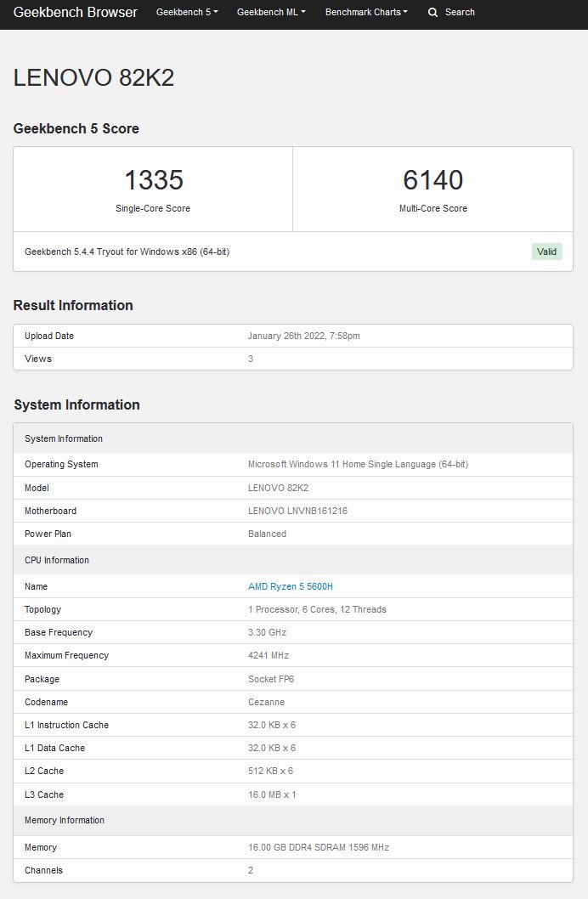Click the L1 Data Cache row label
Viewport: 588px width, 899px height.
(54, 749)
